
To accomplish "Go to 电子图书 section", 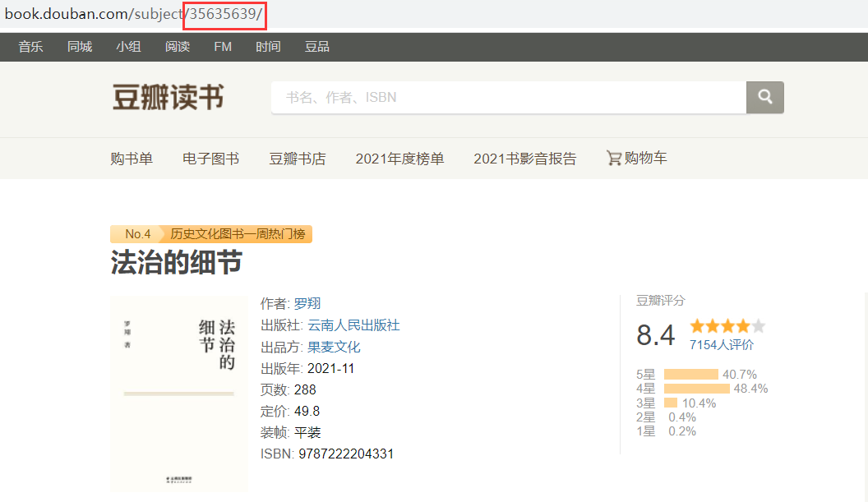I will [211, 159].
